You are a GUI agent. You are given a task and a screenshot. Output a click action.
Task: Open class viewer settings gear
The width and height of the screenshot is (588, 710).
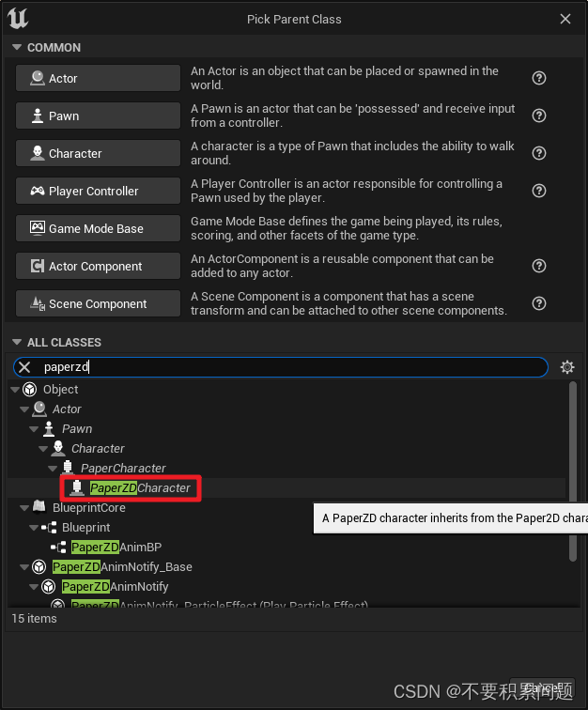567,367
